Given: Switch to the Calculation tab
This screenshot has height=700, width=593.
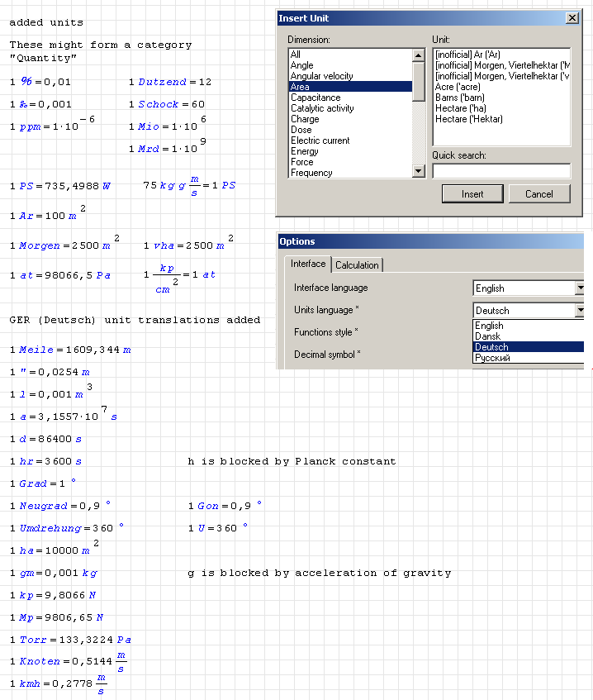Looking at the screenshot, I should (x=357, y=265).
